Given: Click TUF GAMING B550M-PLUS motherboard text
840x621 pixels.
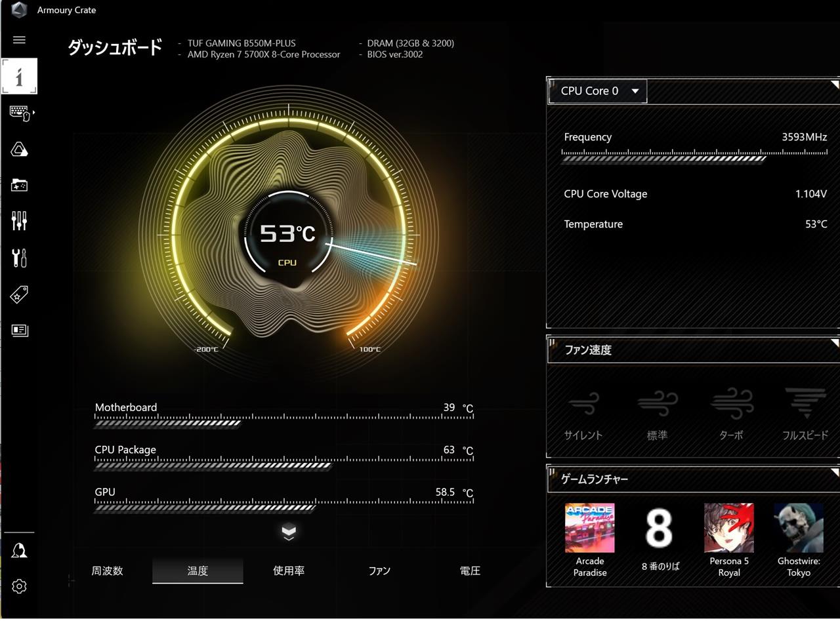Looking at the screenshot, I should [241, 43].
